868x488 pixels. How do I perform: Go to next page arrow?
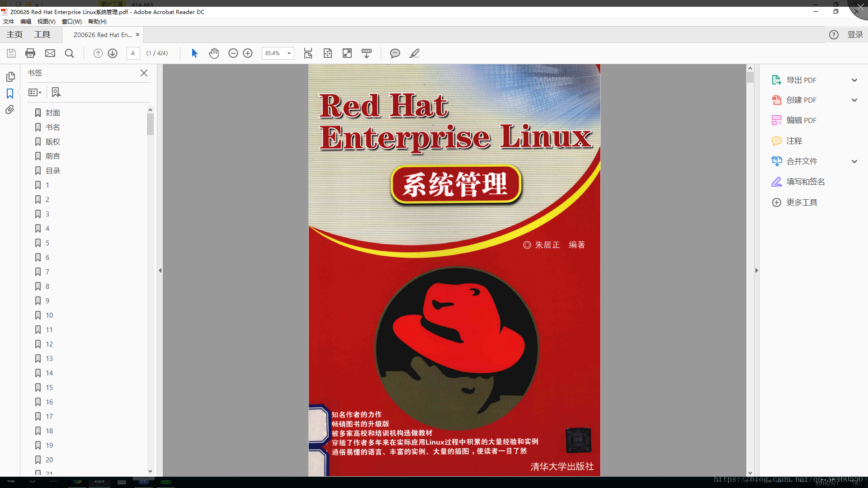point(113,53)
